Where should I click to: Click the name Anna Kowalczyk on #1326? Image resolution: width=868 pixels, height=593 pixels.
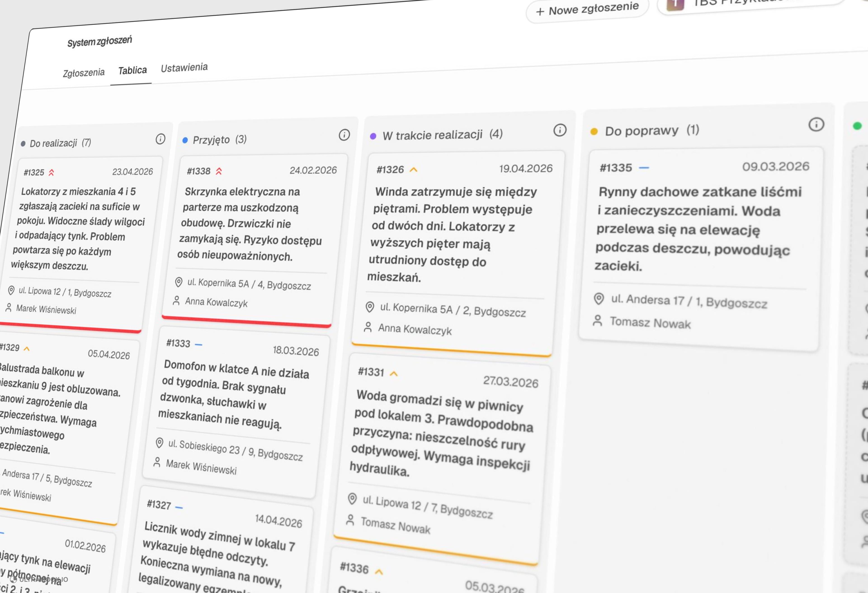tap(415, 329)
